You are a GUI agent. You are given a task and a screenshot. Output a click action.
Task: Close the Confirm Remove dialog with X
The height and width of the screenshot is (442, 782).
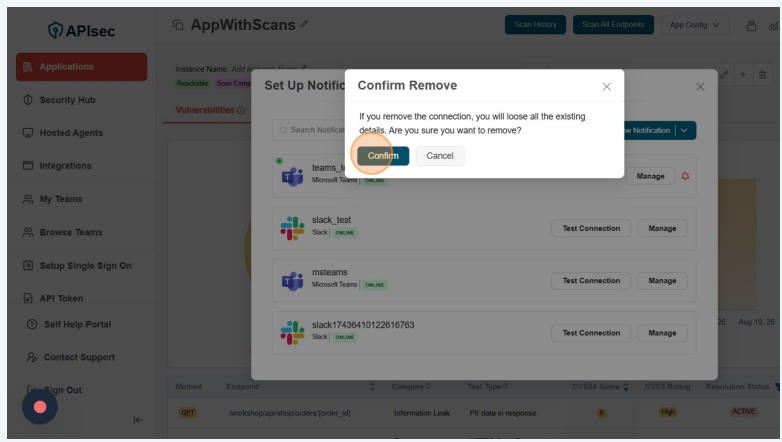(606, 87)
